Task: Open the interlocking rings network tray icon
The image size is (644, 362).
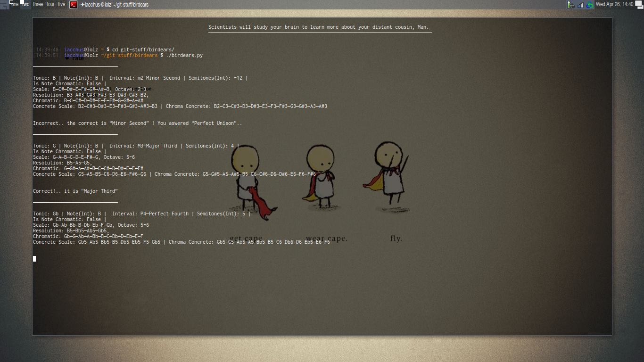Action: click(590, 5)
